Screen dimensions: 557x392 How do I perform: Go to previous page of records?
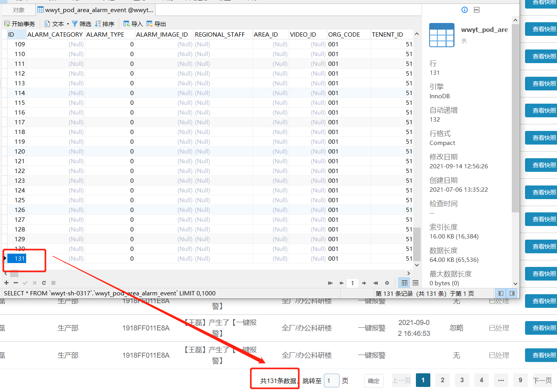click(341, 283)
